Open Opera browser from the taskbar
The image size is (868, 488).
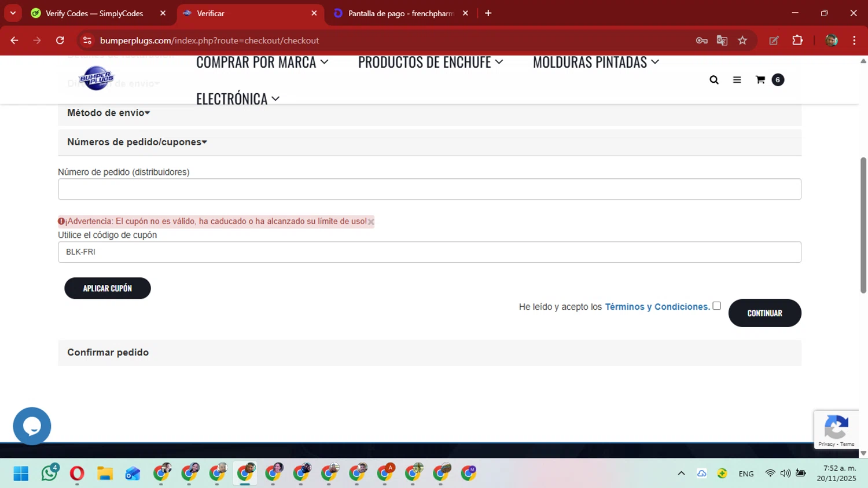tap(77, 474)
